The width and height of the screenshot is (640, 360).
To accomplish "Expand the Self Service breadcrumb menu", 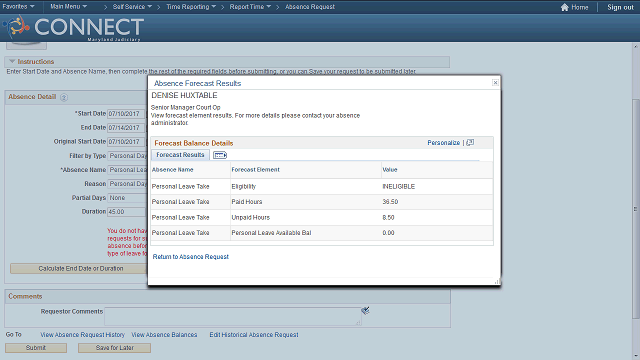I will [x=132, y=7].
